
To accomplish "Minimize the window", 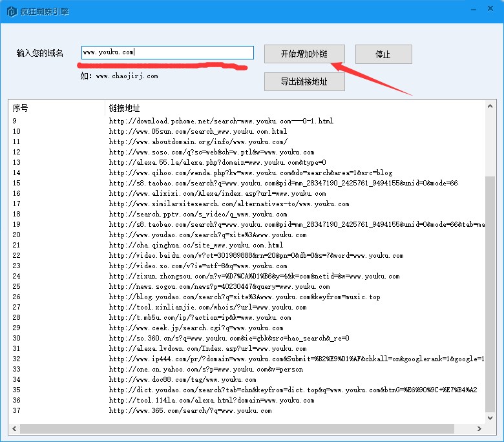I will (473, 10).
